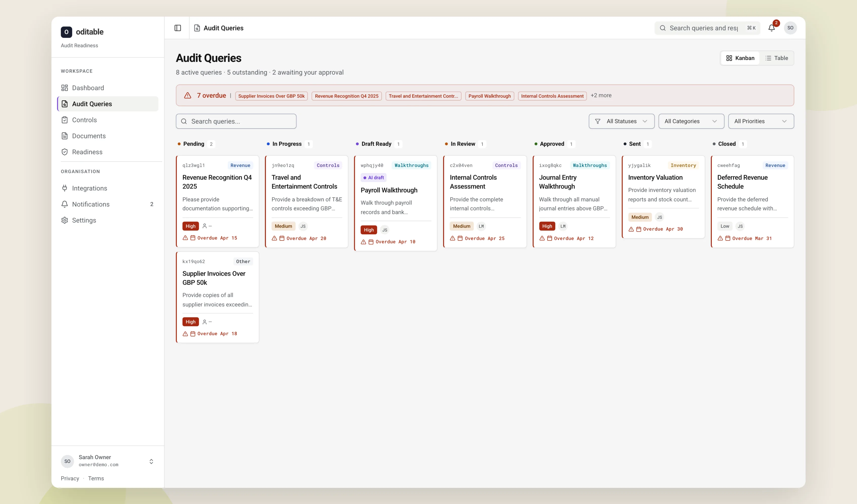Viewport: 857px width, 504px height.
Task: Click the Audit Queries breadcrumb document icon
Action: pos(197,28)
